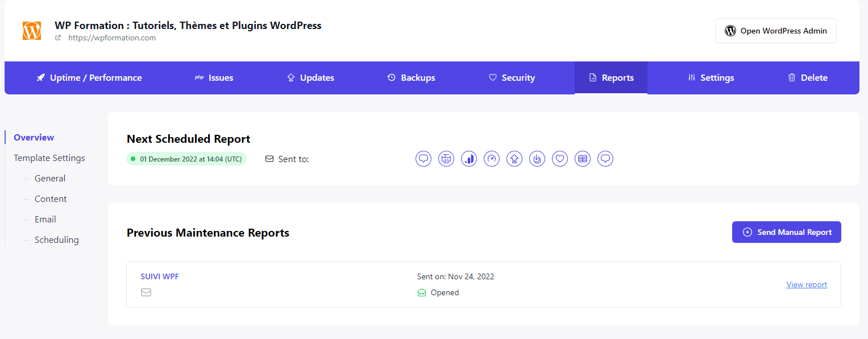Click the download backups report icon
Image resolution: width=868 pixels, height=339 pixels.
537,159
